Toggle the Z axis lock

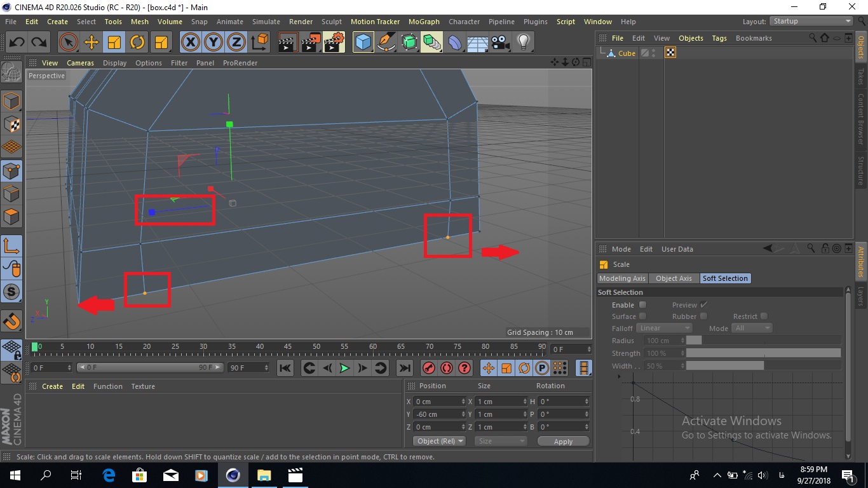tap(236, 43)
